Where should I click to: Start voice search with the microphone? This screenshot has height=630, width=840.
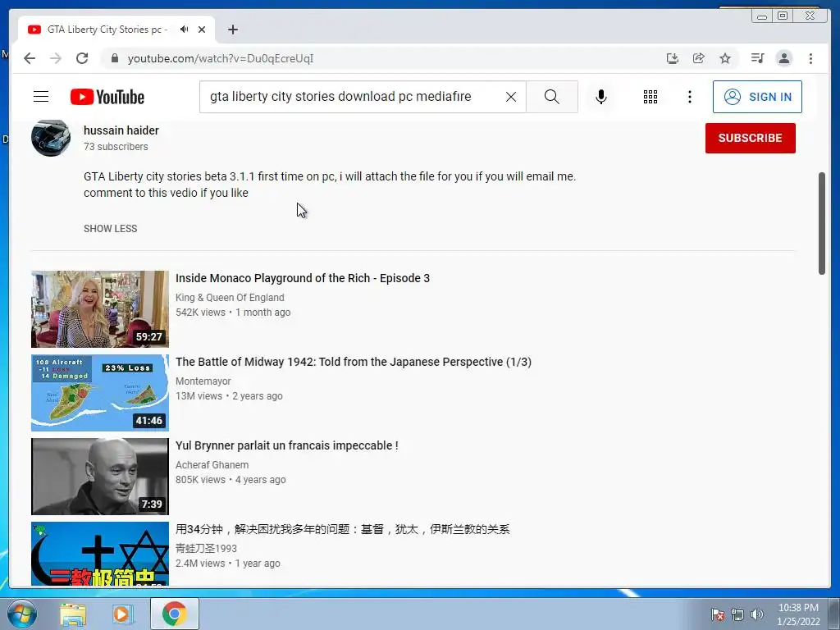click(601, 97)
